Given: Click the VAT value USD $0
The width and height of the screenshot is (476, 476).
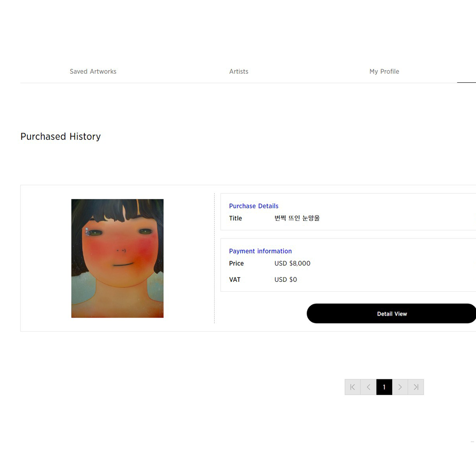Looking at the screenshot, I should tap(286, 279).
